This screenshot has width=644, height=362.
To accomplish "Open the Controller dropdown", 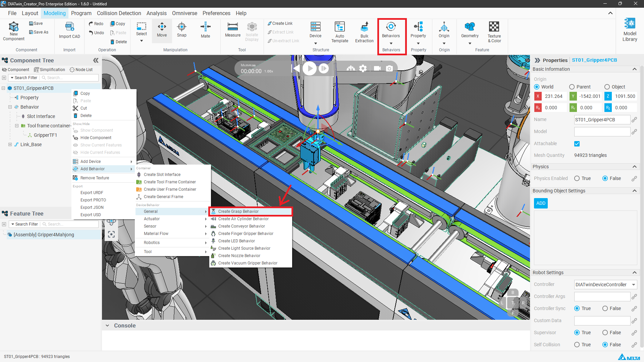I will click(x=606, y=285).
